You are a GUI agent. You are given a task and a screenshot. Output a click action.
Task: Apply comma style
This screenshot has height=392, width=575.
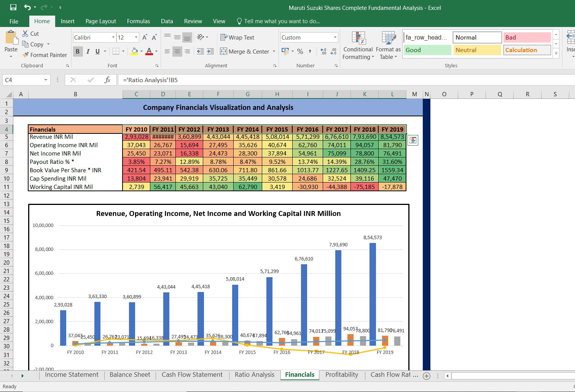[x=310, y=51]
